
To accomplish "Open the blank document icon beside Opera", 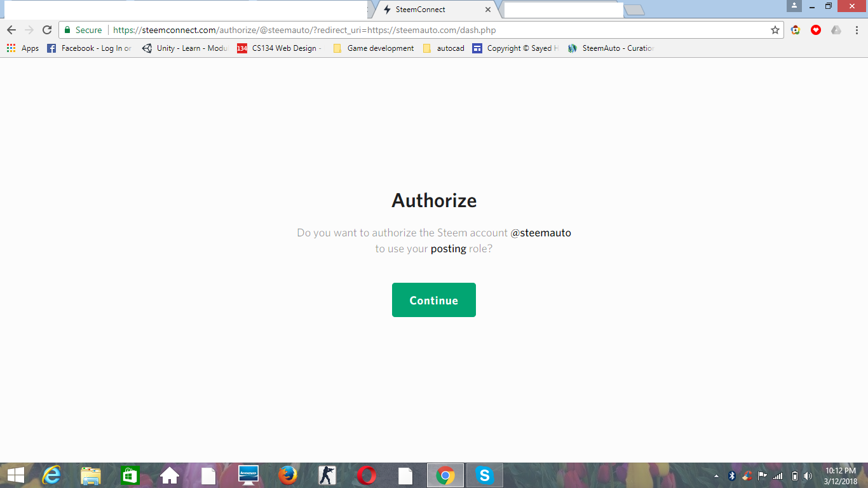I will (x=406, y=475).
